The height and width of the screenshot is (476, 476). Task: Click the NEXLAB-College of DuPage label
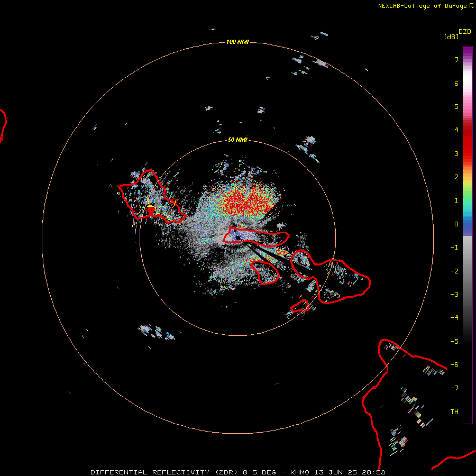point(422,6)
